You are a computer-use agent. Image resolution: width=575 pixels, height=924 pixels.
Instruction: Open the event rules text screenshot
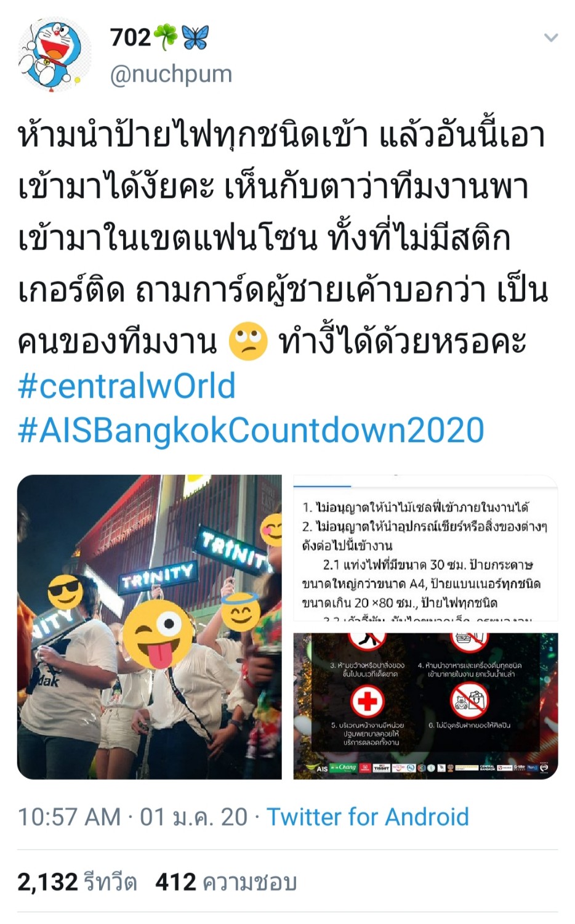pos(426,548)
